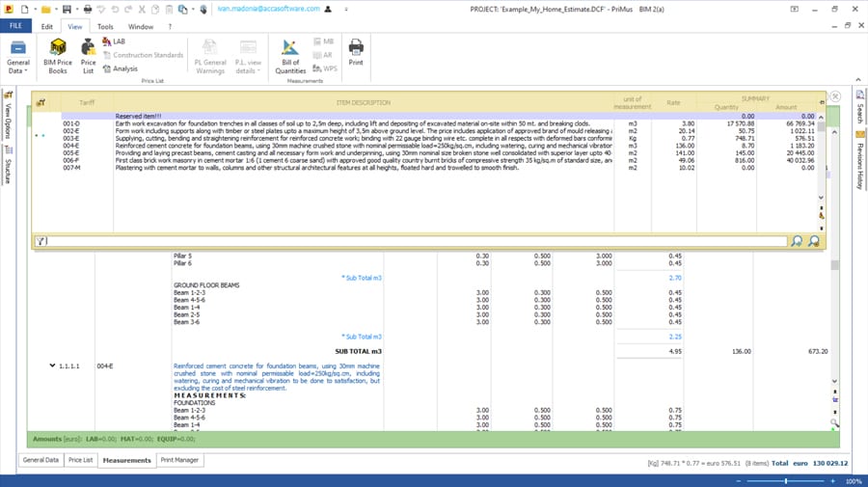Open the dropdown next to the folder icon

click(x=56, y=9)
